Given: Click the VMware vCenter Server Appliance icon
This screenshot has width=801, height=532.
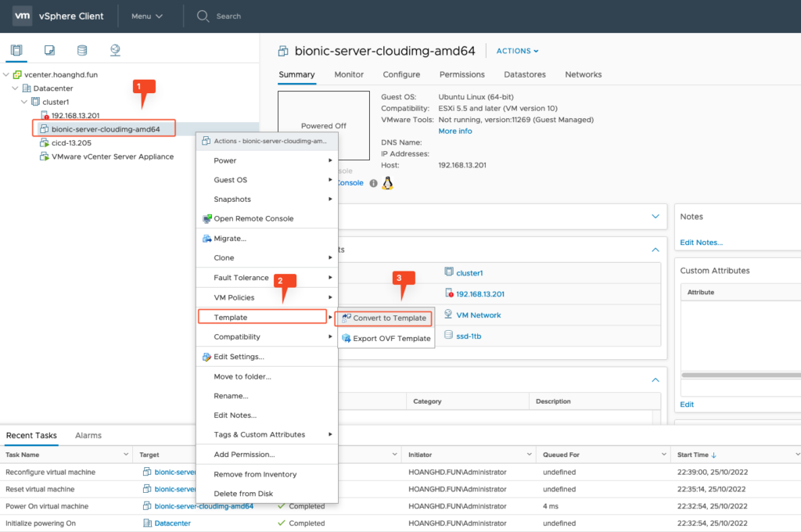Looking at the screenshot, I should click(45, 156).
